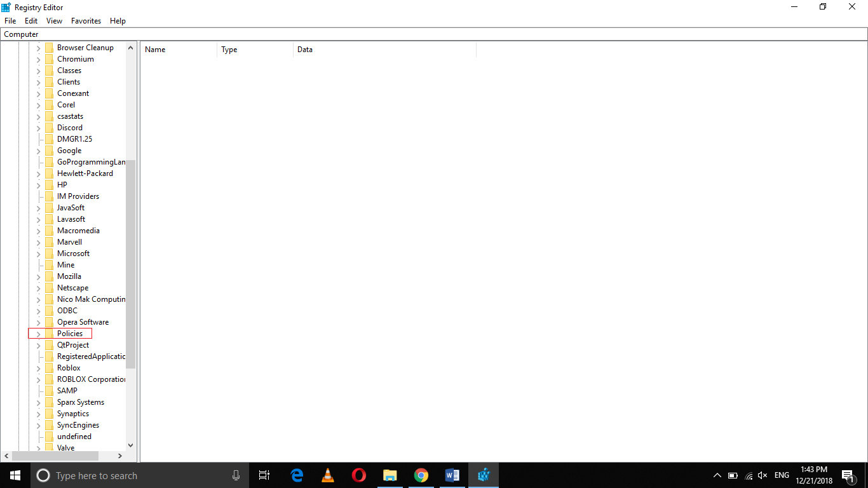This screenshot has height=488, width=868.
Task: Click the folder icon next to the Google key
Action: click(x=50, y=151)
